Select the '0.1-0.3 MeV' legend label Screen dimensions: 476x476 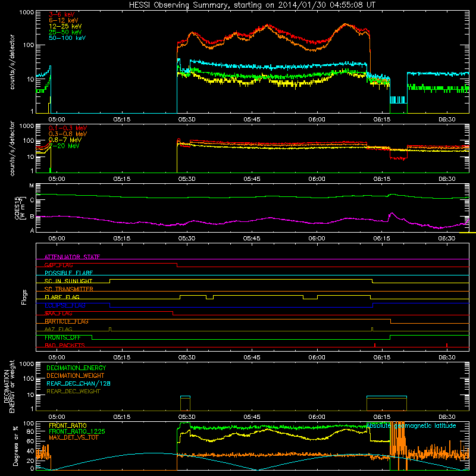(x=68, y=128)
